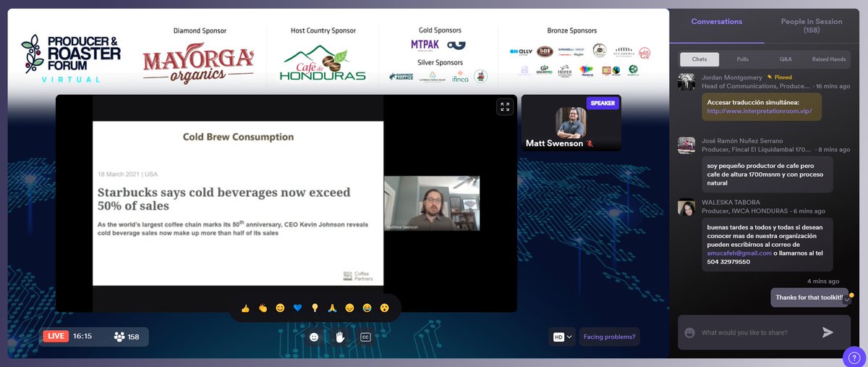This screenshot has height=367, width=868.
Task: Send the light bulb reaction
Action: (x=315, y=308)
